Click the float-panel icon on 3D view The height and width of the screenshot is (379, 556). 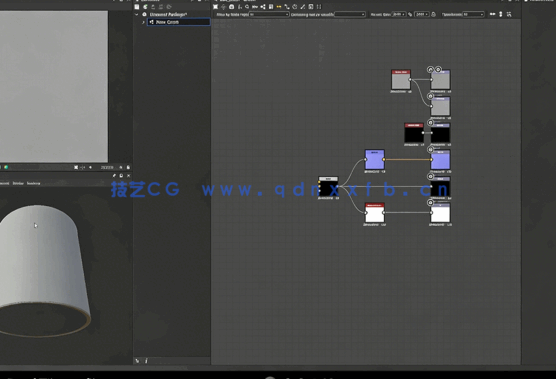(x=121, y=175)
